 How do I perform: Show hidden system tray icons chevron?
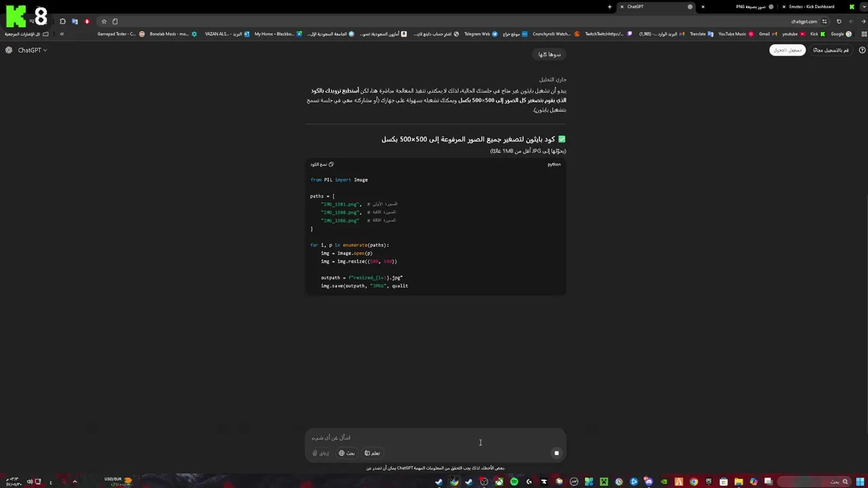tap(75, 482)
